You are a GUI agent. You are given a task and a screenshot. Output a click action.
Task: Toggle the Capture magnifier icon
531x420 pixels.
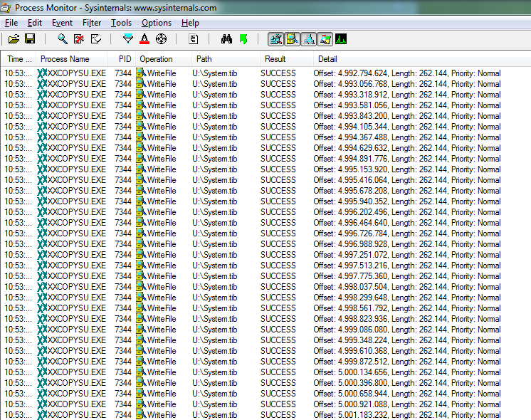coord(63,39)
